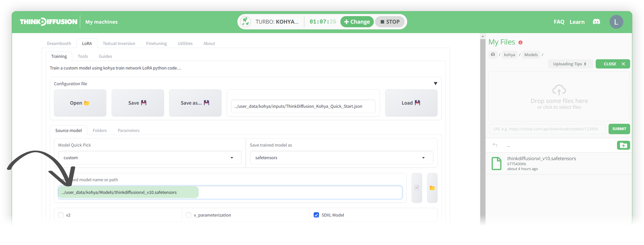Select the Training sub-tab
Image resolution: width=644 pixels, height=245 pixels.
click(x=59, y=56)
